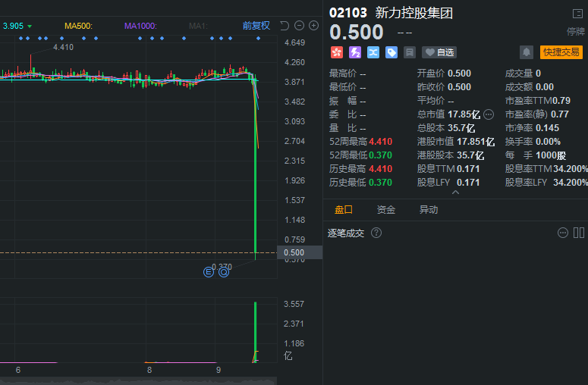Click the E event marker on chart

(209, 272)
